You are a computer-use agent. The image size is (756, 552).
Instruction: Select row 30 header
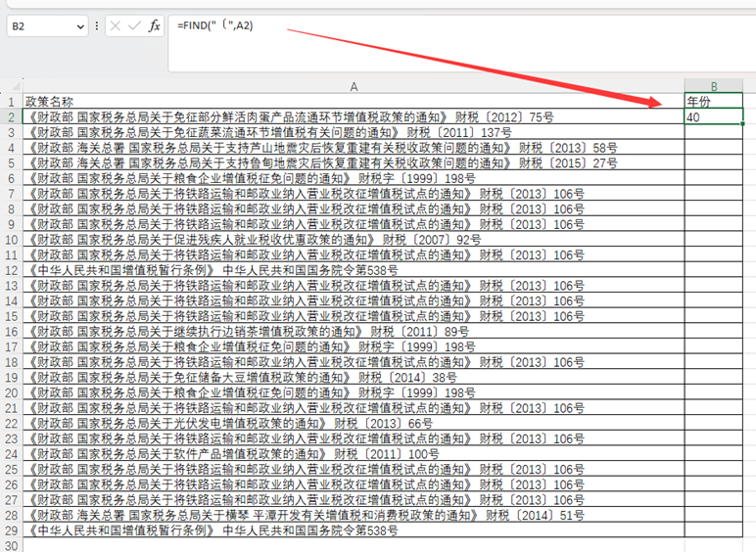(x=11, y=546)
